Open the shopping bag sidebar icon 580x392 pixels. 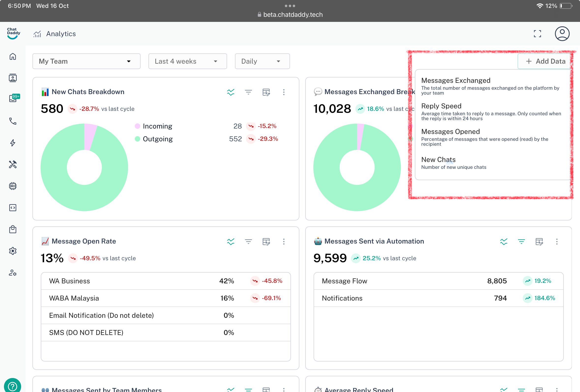point(13,229)
